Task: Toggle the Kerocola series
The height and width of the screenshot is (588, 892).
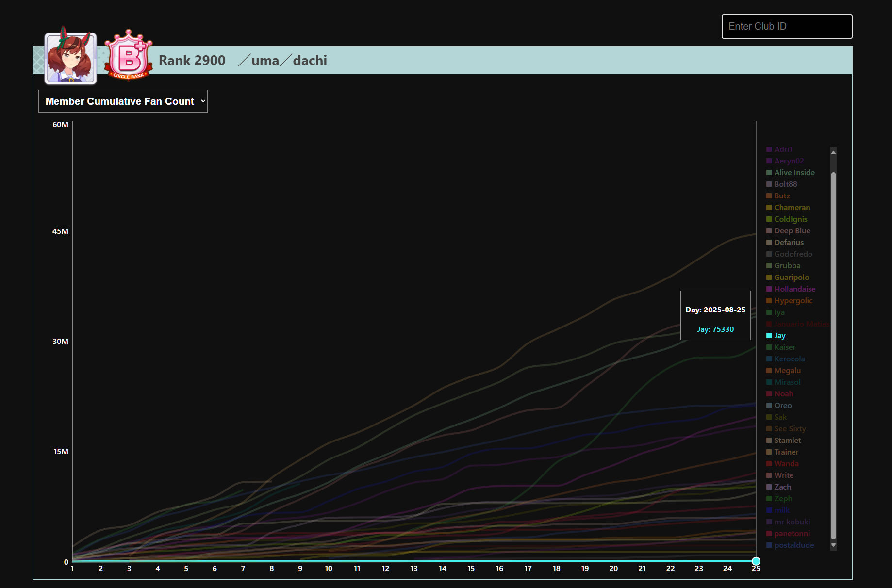Action: point(785,359)
